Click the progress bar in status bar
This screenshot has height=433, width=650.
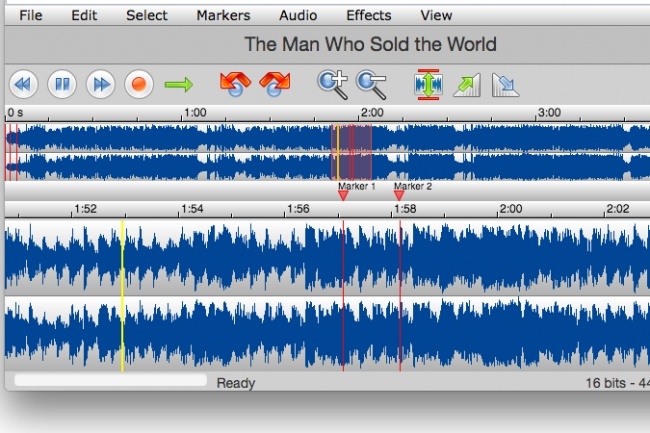[x=110, y=380]
